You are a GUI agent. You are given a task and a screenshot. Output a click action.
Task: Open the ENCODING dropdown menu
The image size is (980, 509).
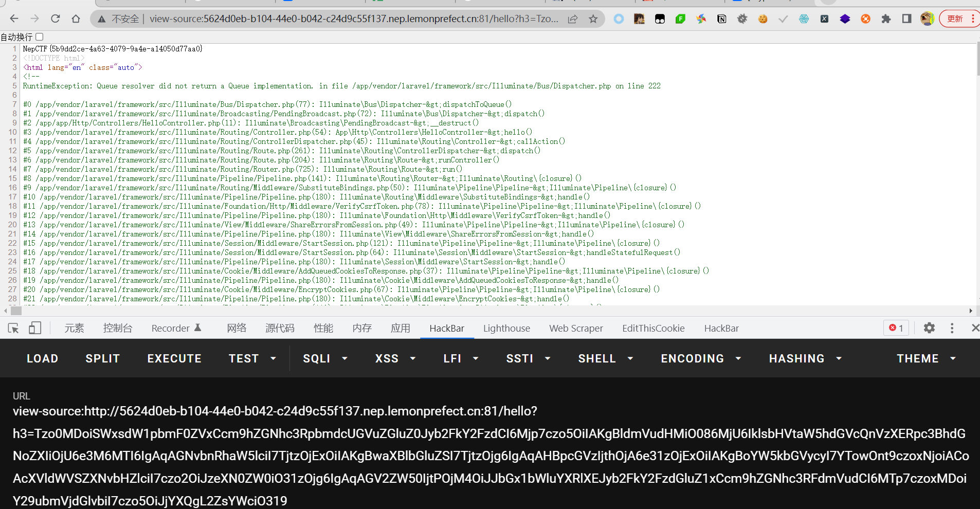click(x=700, y=358)
